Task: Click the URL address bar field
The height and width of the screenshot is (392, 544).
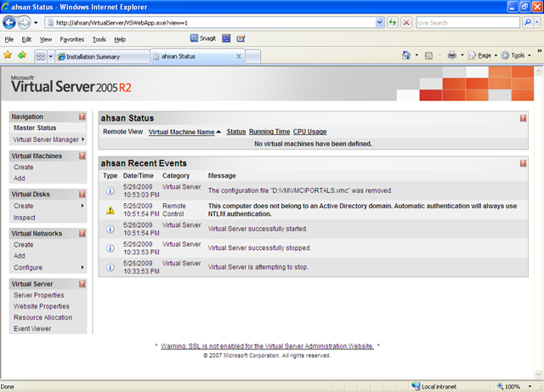Action: 210,23
